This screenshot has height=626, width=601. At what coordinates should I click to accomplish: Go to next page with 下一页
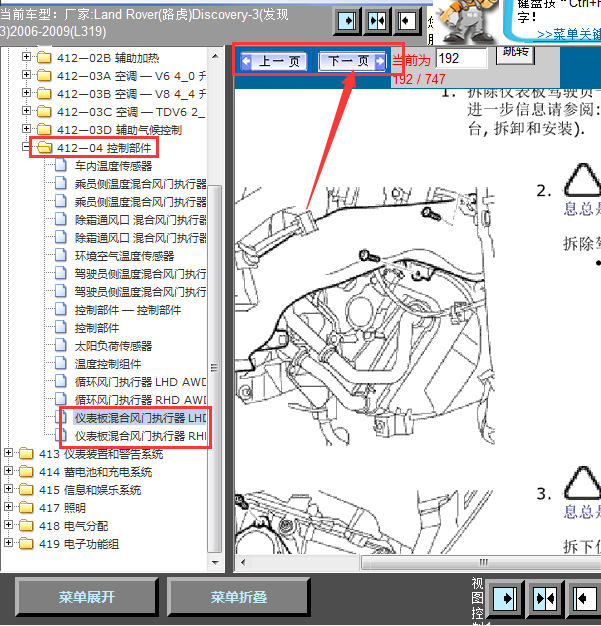tap(352, 62)
